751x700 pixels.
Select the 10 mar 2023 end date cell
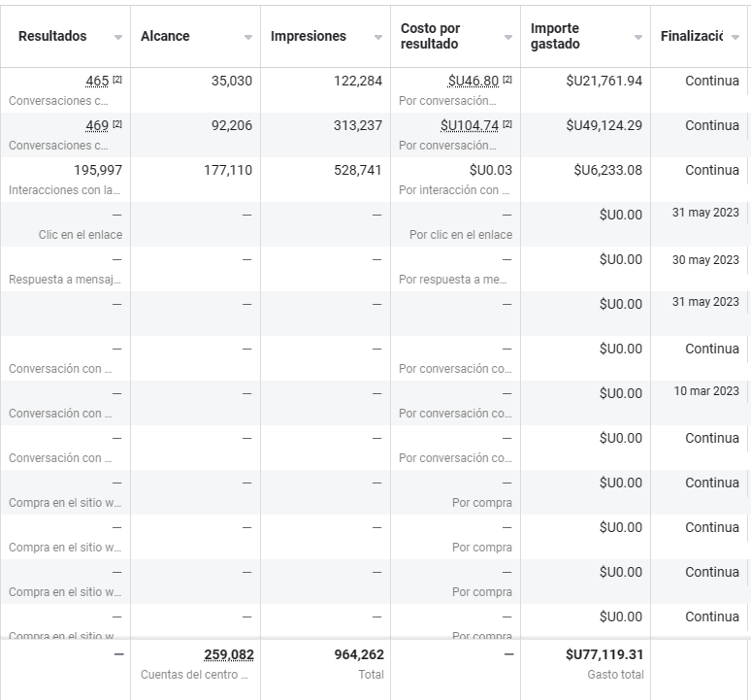705,392
